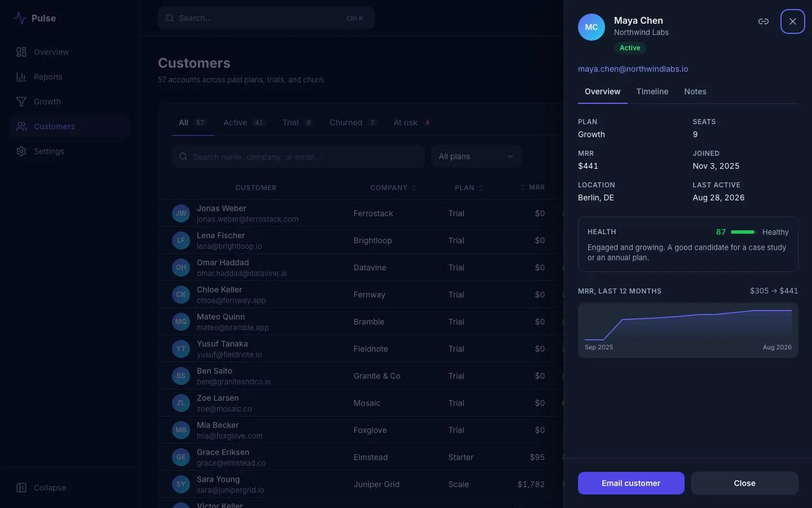Click the Collapse sidebar icon
Screen dimensions: 812x508
click(x=21, y=488)
